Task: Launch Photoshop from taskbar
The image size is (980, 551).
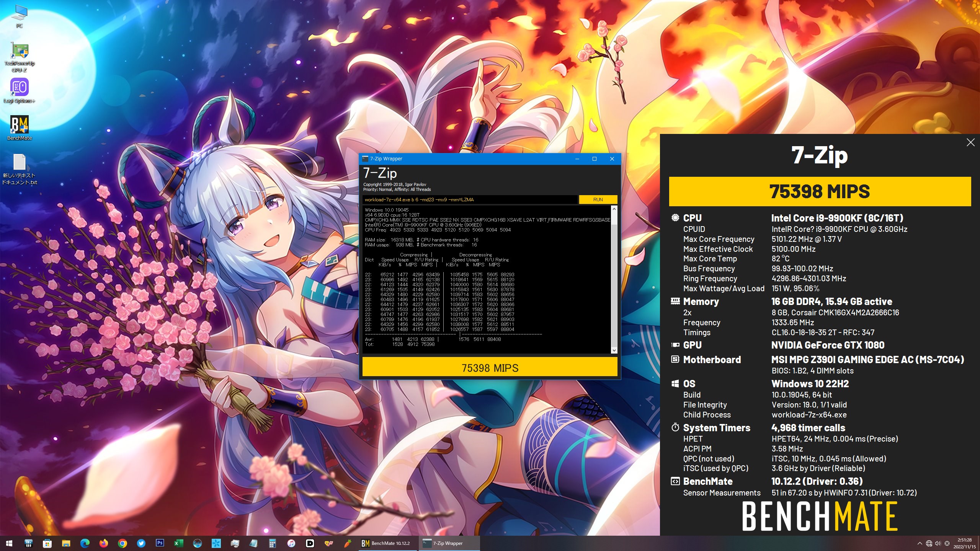Action: point(160,543)
